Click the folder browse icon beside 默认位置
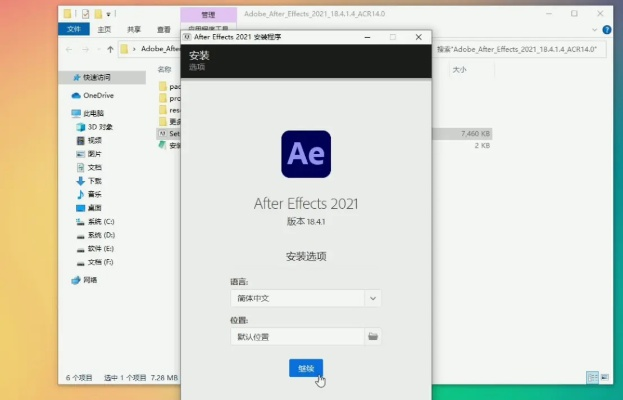Image resolution: width=623 pixels, height=400 pixels. [x=373, y=336]
